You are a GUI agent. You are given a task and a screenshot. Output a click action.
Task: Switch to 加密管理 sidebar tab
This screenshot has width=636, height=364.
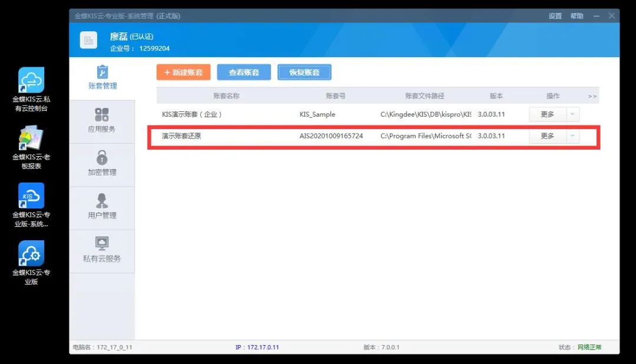(102, 164)
